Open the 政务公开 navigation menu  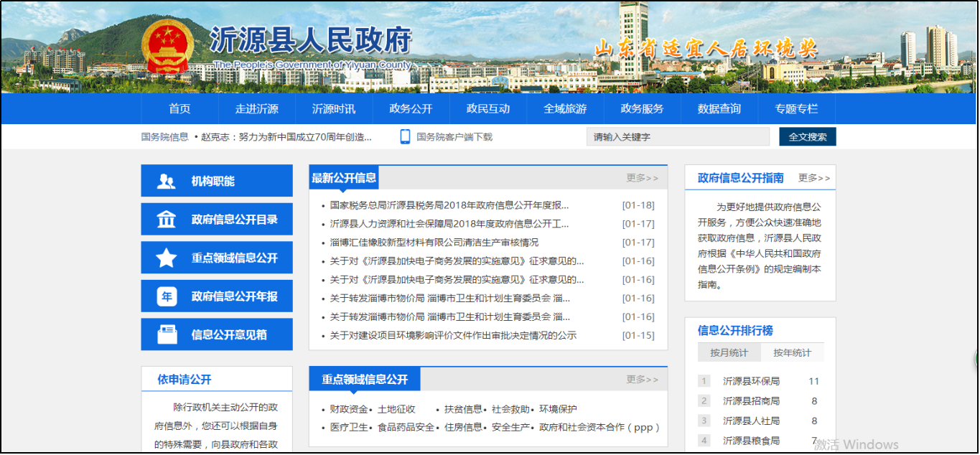click(x=411, y=109)
